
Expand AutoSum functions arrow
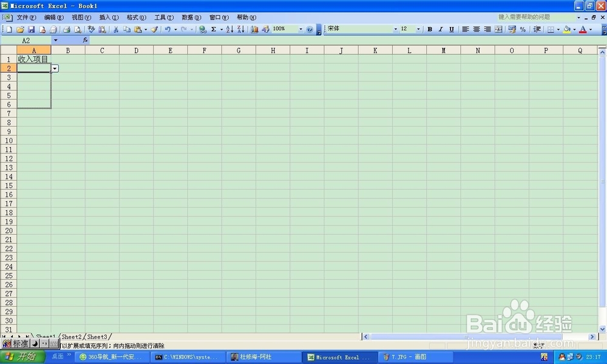222,29
